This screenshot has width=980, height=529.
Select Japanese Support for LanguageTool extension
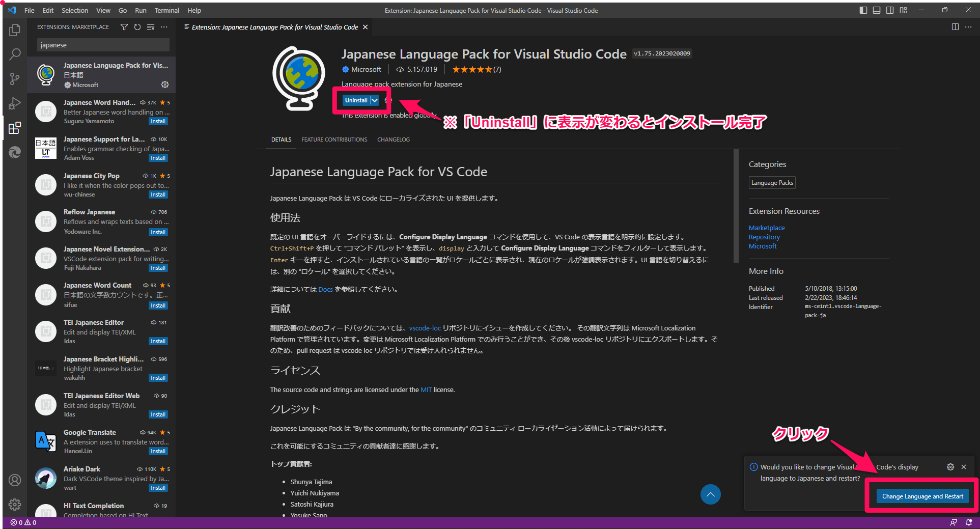tap(101, 148)
